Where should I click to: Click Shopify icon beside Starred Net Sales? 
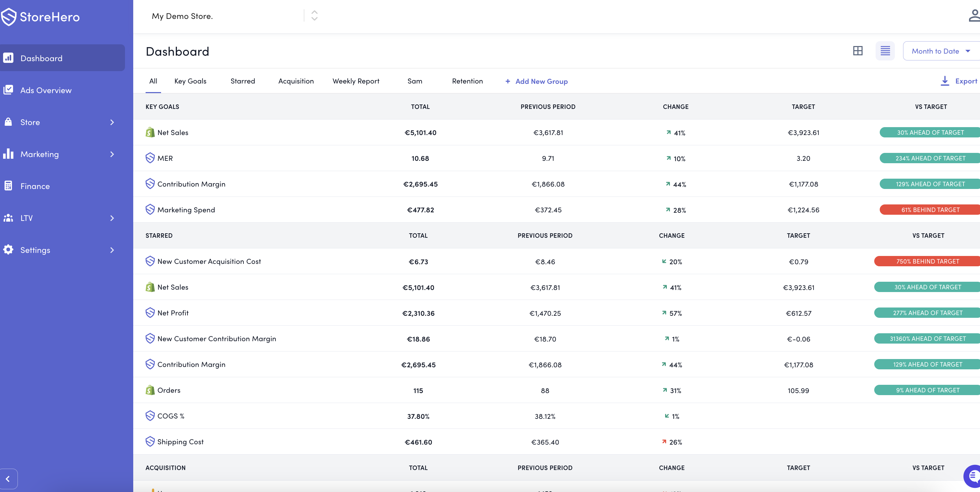[150, 287]
